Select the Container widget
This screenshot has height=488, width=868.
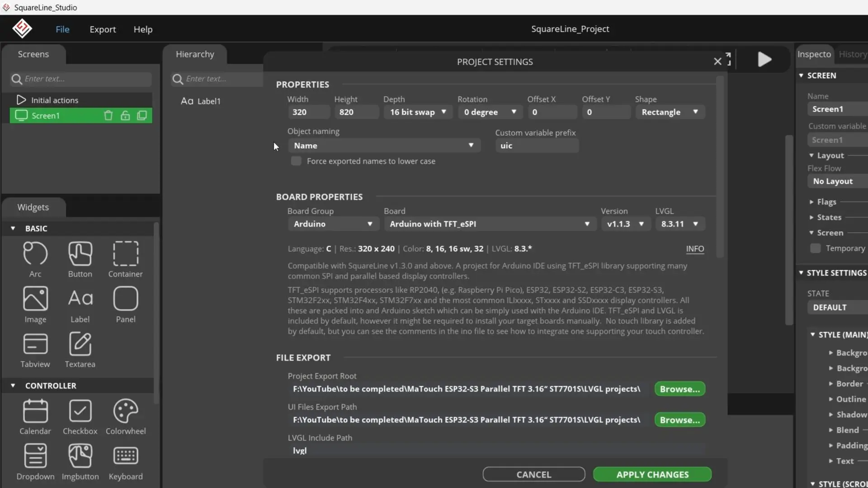coord(125,259)
